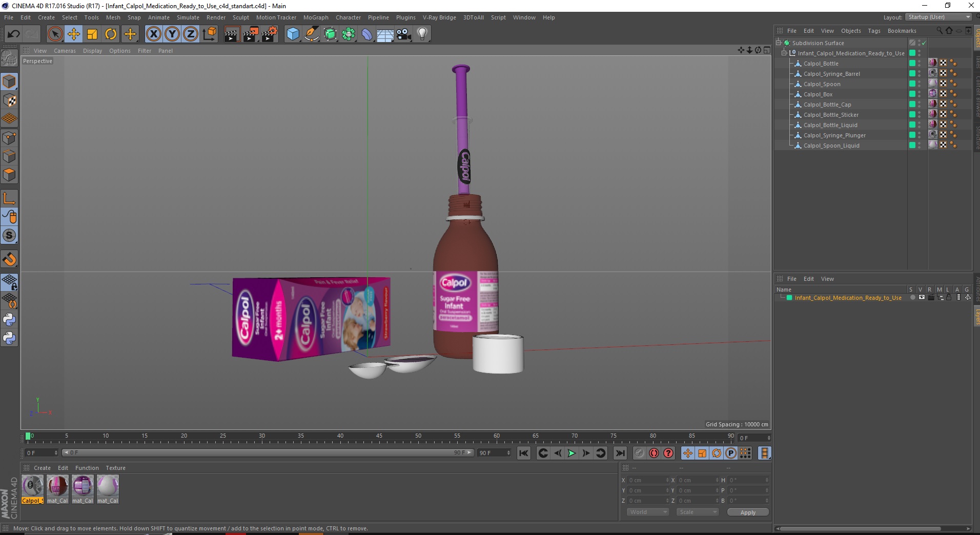Open the Simulate menu

click(188, 17)
